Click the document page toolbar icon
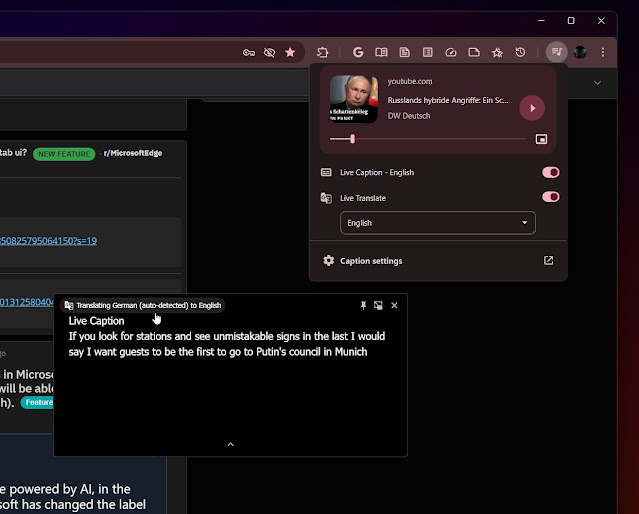This screenshot has width=639, height=514. (x=404, y=52)
